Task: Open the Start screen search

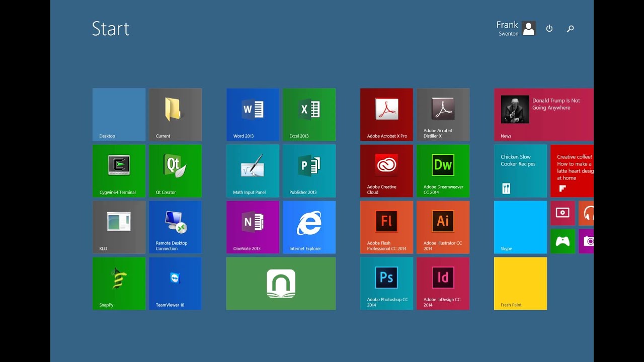Action: pos(570,29)
